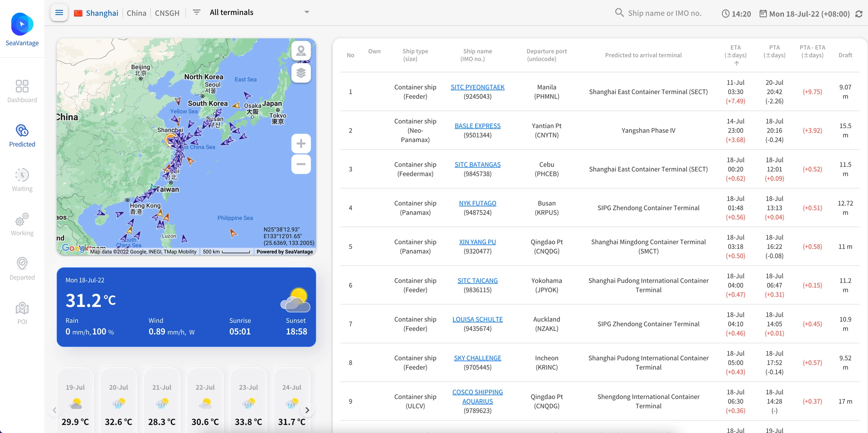Show next forecast days
The width and height of the screenshot is (868, 433).
pyautogui.click(x=307, y=410)
